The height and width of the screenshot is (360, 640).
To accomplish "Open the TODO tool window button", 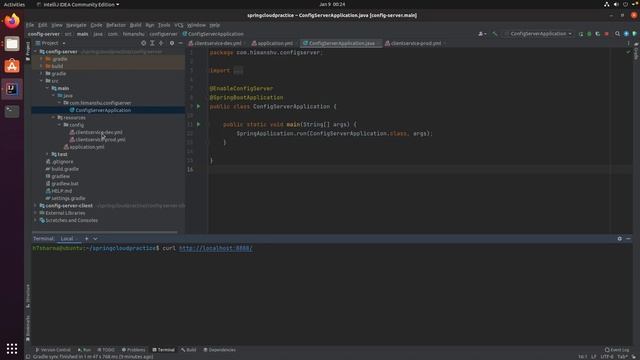I will [106, 350].
